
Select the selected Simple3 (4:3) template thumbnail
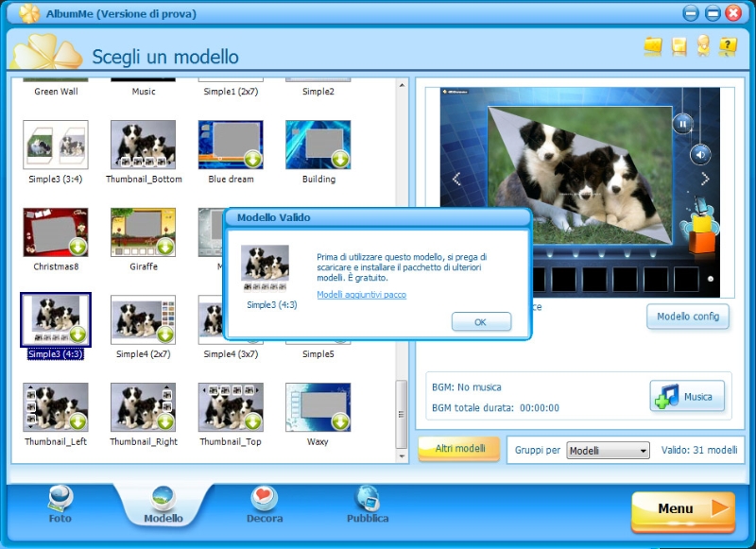click(56, 319)
